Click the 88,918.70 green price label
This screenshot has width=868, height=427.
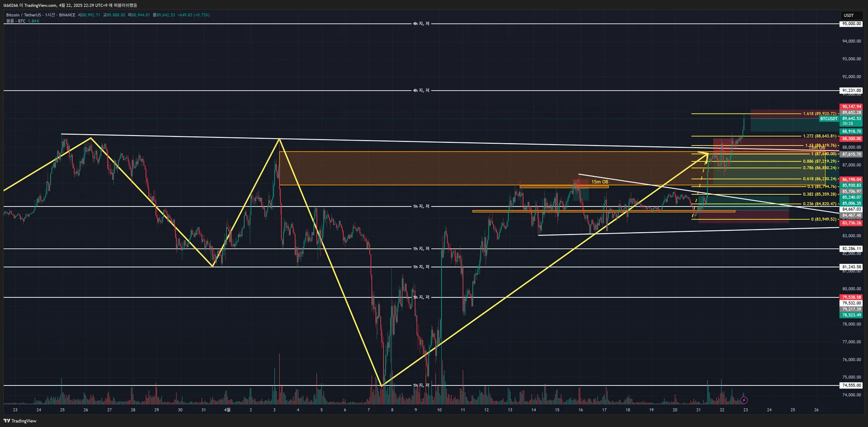coord(851,131)
